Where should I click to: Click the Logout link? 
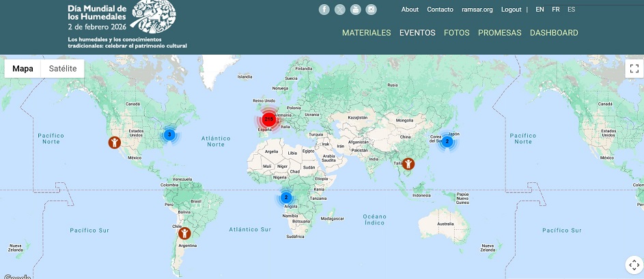coord(512,10)
